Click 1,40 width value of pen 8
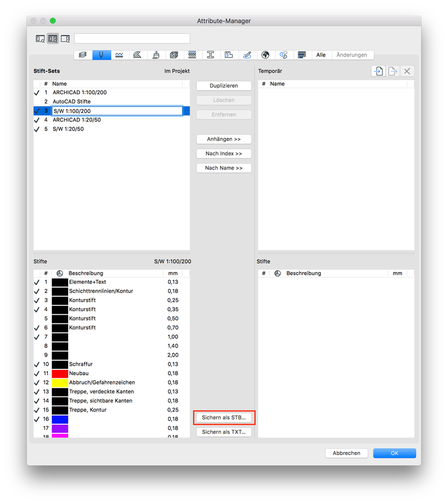 pos(173,346)
